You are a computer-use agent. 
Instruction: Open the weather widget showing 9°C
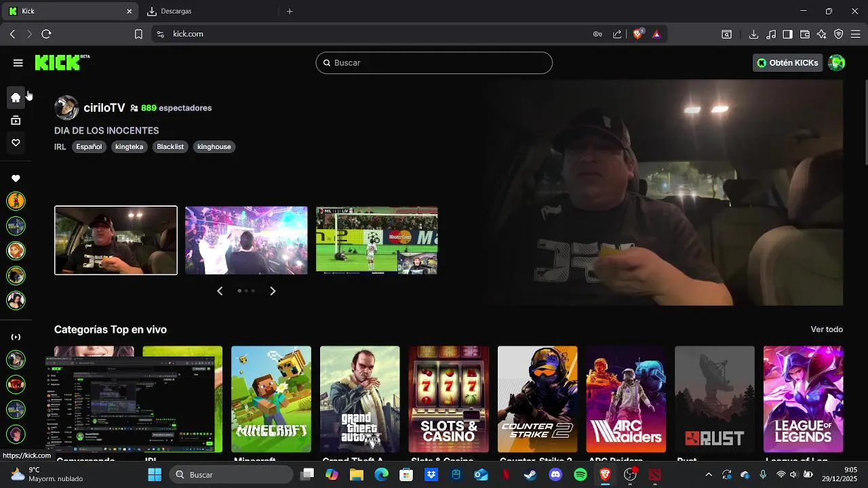pos(47,474)
